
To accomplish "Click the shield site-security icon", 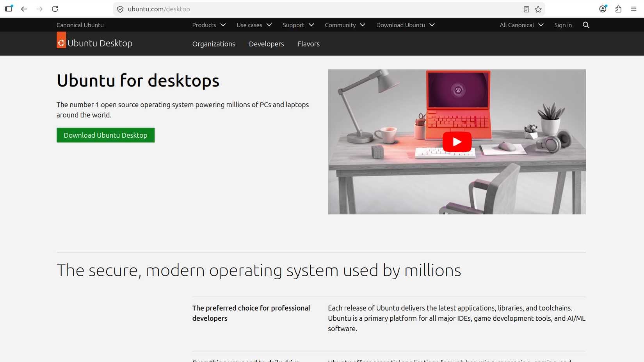I will tap(120, 9).
